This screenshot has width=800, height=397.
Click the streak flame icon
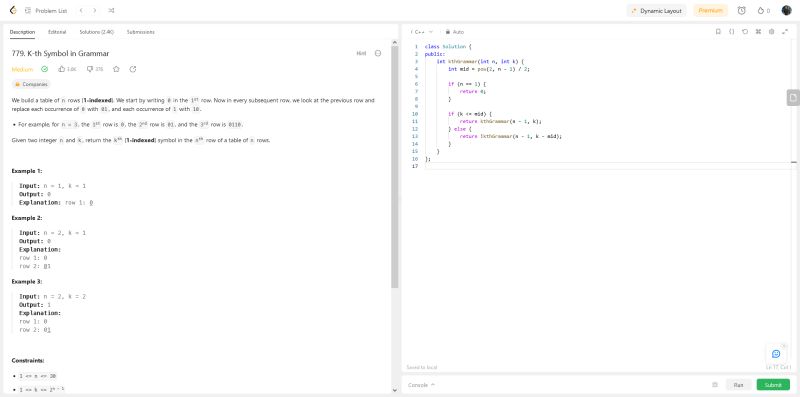pyautogui.click(x=761, y=10)
